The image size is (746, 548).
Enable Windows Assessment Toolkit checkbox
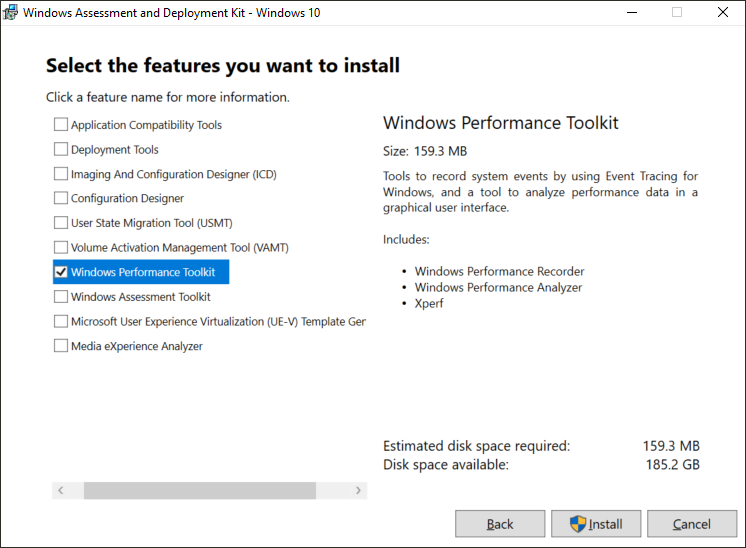[61, 297]
